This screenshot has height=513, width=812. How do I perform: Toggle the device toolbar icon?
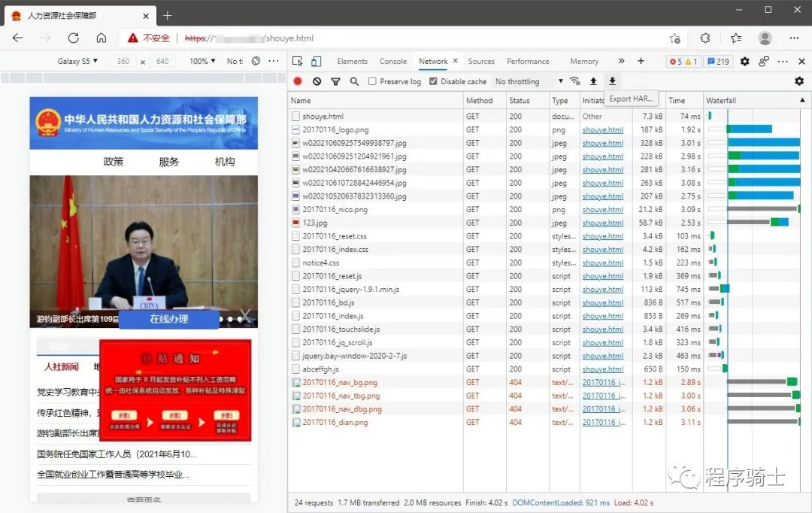click(316, 61)
